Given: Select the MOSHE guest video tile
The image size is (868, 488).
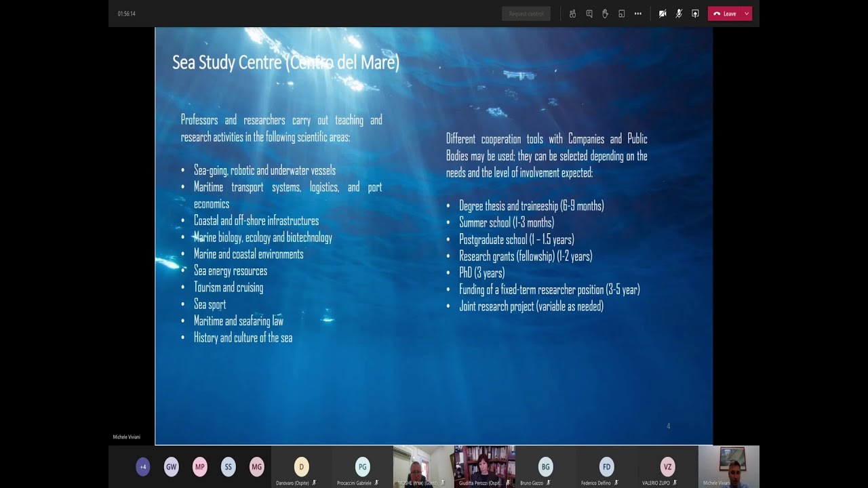Looking at the screenshot, I should [x=424, y=467].
